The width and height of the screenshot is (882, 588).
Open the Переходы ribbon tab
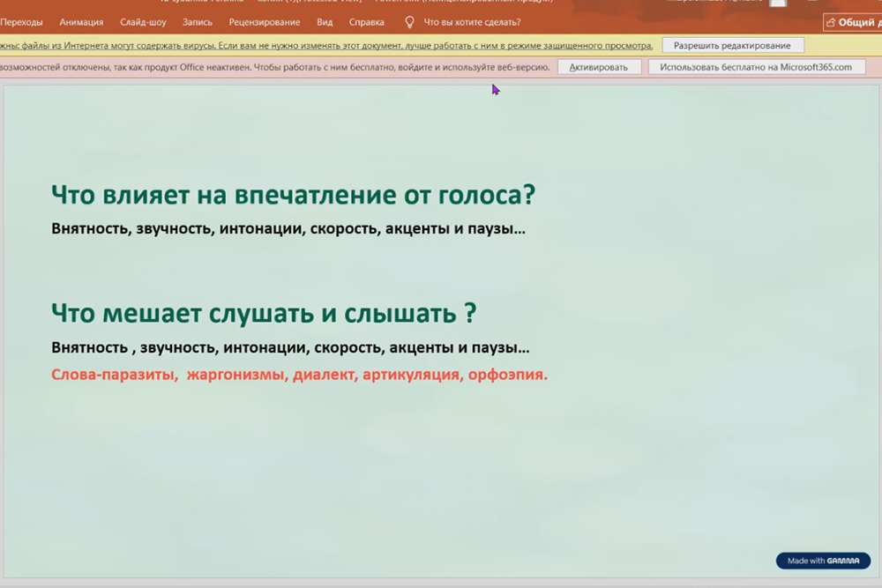pos(22,22)
